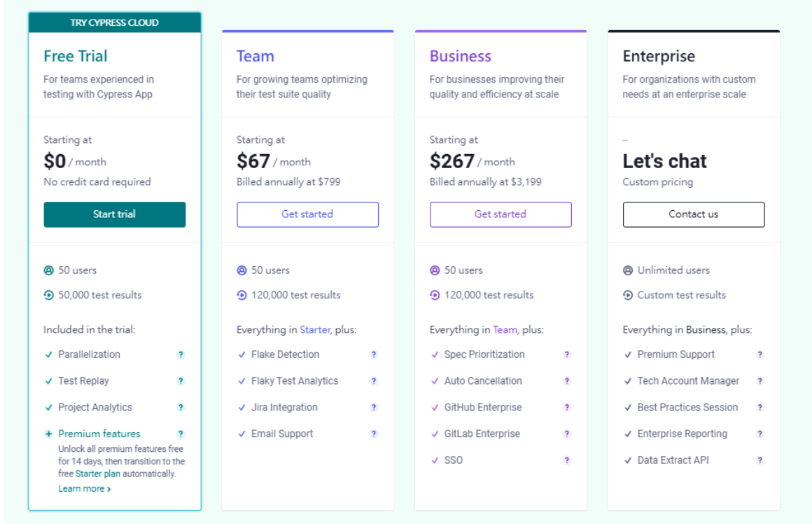Click icon beside Custom test results
This screenshot has height=524, width=812.
point(628,296)
